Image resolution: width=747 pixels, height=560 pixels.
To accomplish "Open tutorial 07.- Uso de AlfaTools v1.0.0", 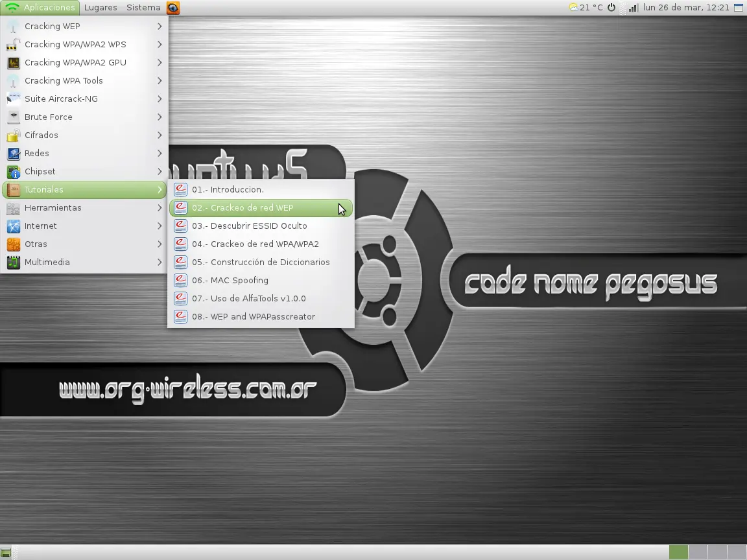I will pyautogui.click(x=261, y=298).
